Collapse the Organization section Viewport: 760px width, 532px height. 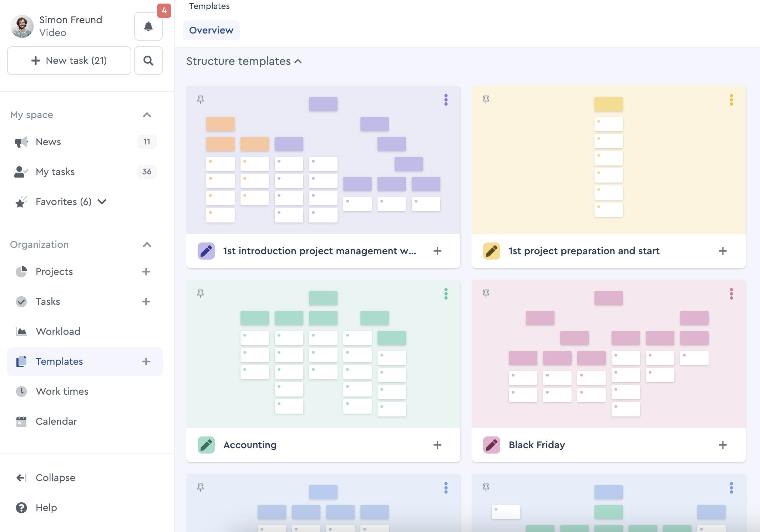[147, 245]
